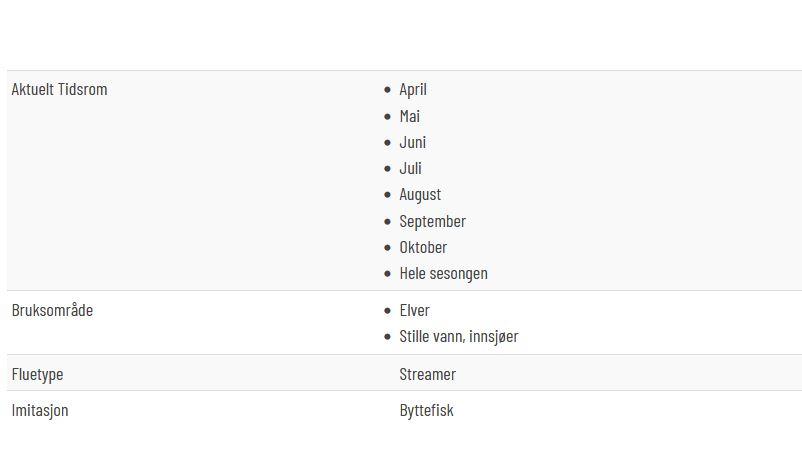This screenshot has width=802, height=451.
Task: Select August in the list
Action: (420, 195)
